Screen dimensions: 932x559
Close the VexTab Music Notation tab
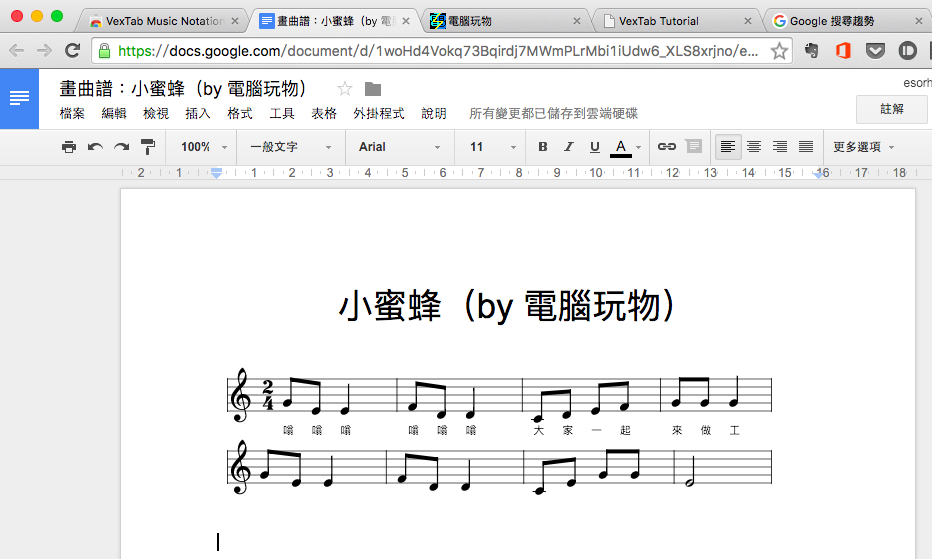(235, 21)
